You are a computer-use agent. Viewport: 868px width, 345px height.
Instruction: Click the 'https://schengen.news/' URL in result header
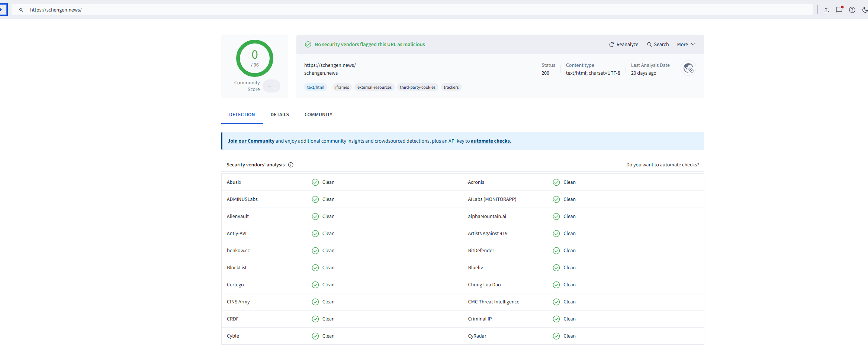click(330, 65)
